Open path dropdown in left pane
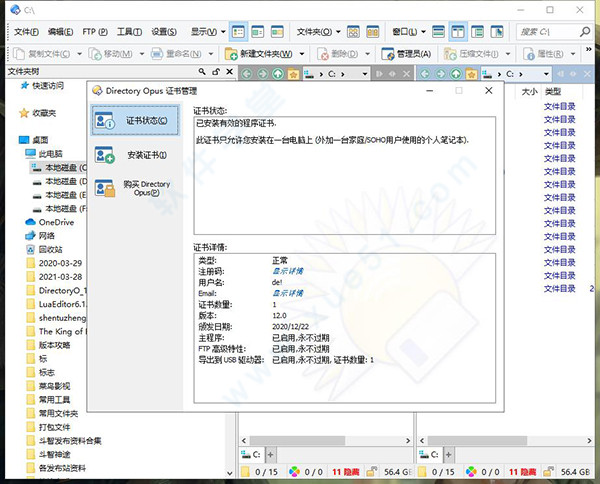This screenshot has width=600, height=484. 365,74
